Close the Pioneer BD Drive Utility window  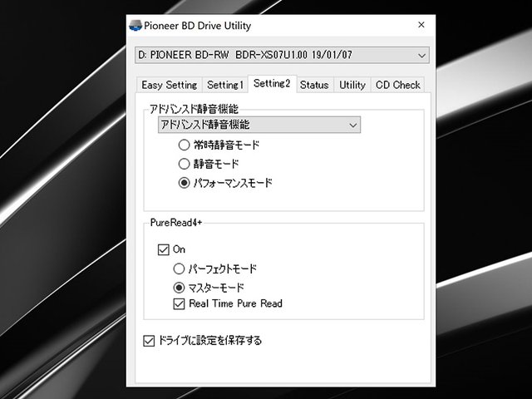421,25
